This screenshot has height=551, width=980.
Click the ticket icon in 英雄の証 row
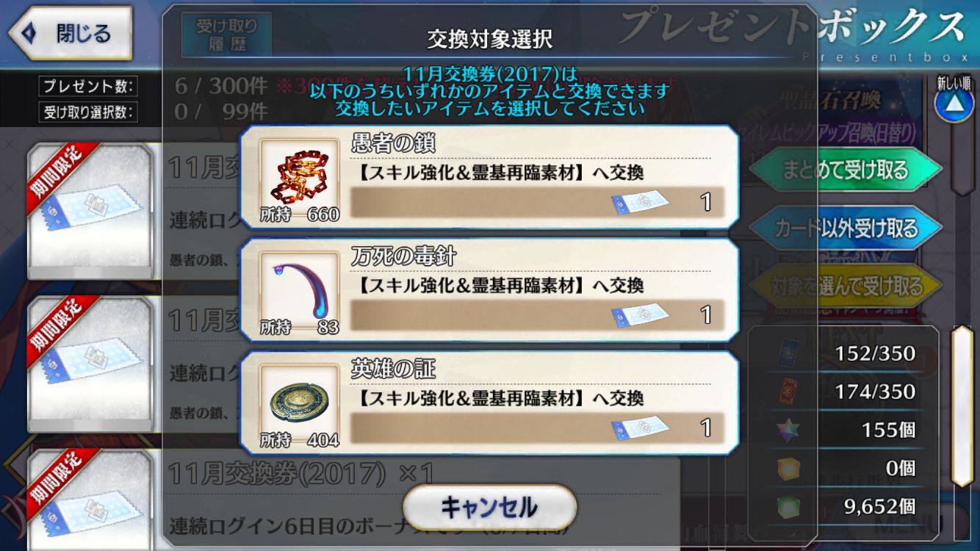point(639,428)
